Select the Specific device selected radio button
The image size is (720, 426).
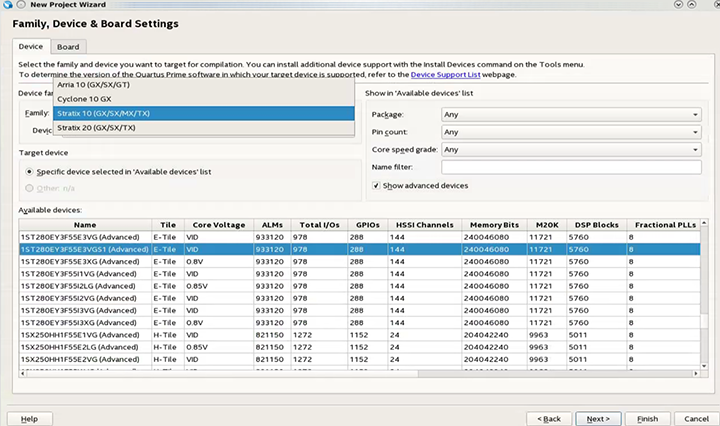pos(29,172)
